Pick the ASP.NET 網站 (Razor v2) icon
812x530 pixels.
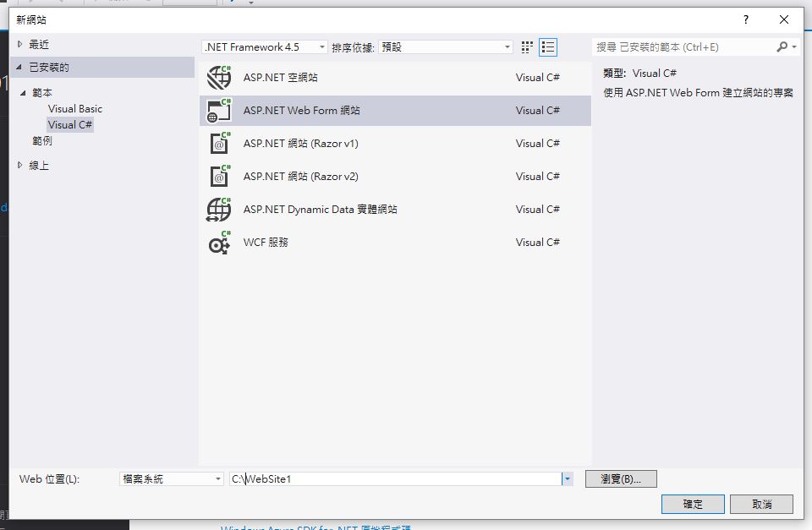[219, 177]
